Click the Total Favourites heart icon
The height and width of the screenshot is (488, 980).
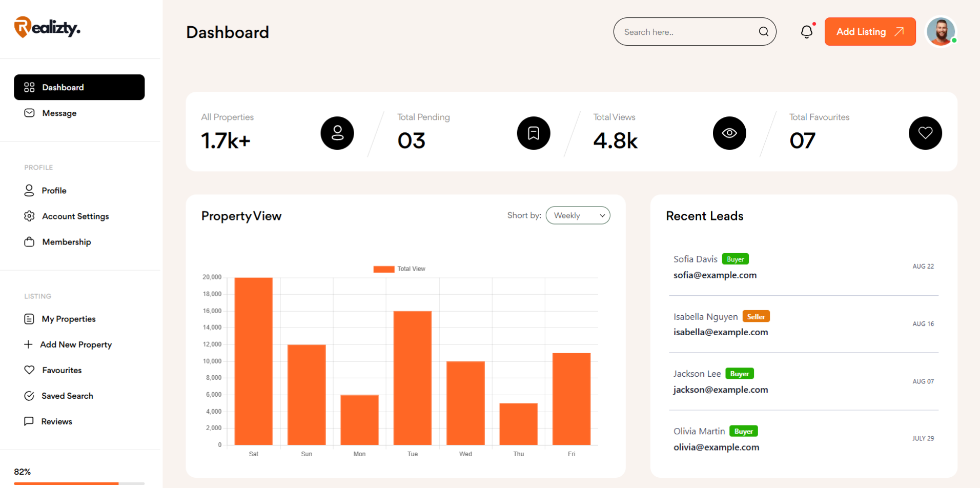[x=925, y=133]
